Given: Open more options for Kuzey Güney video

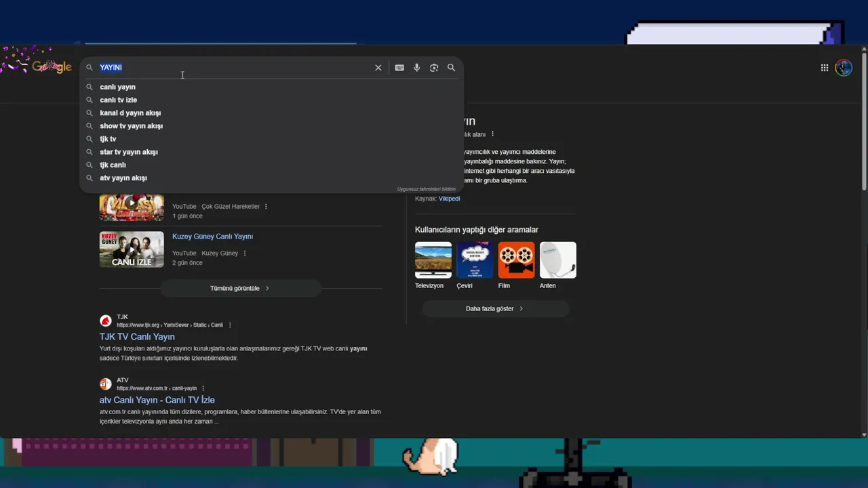Looking at the screenshot, I should point(245,253).
